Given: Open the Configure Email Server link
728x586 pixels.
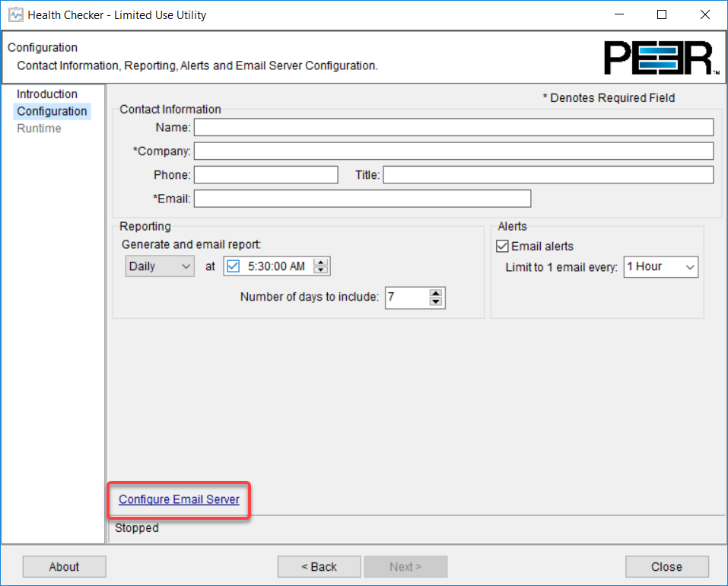Looking at the screenshot, I should [x=178, y=499].
